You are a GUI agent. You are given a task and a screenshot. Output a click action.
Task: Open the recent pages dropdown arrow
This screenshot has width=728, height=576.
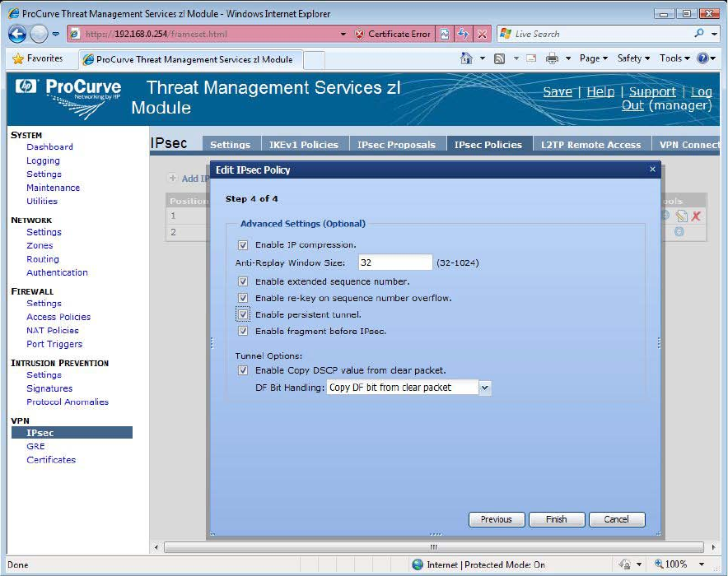56,34
